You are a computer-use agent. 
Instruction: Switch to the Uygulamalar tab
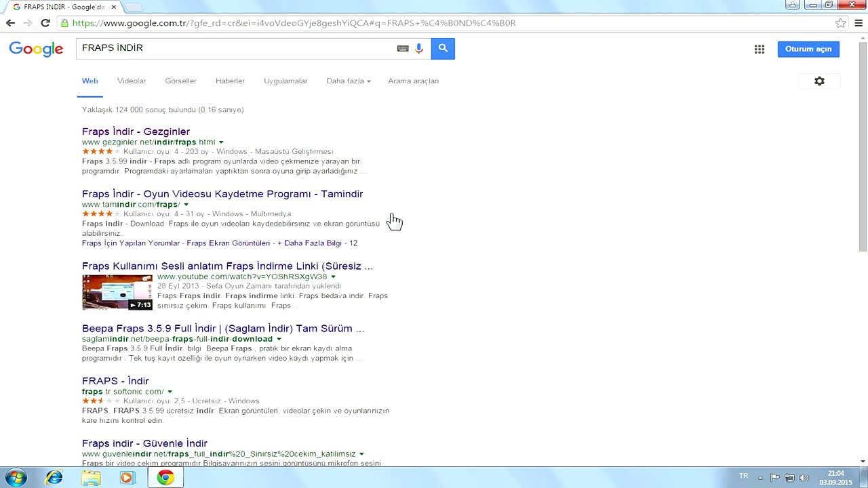tap(285, 81)
